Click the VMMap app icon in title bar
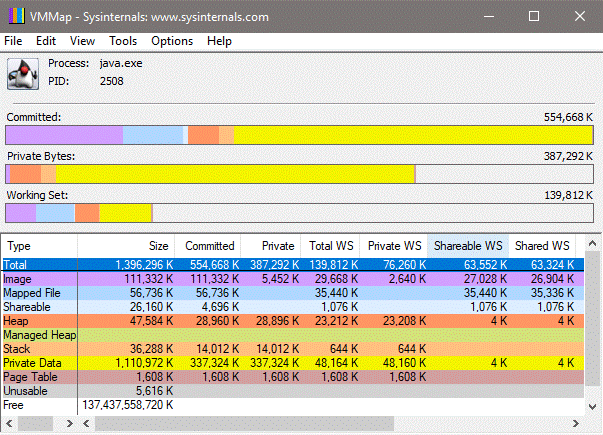Viewport: 603px width, 435px height. point(16,17)
